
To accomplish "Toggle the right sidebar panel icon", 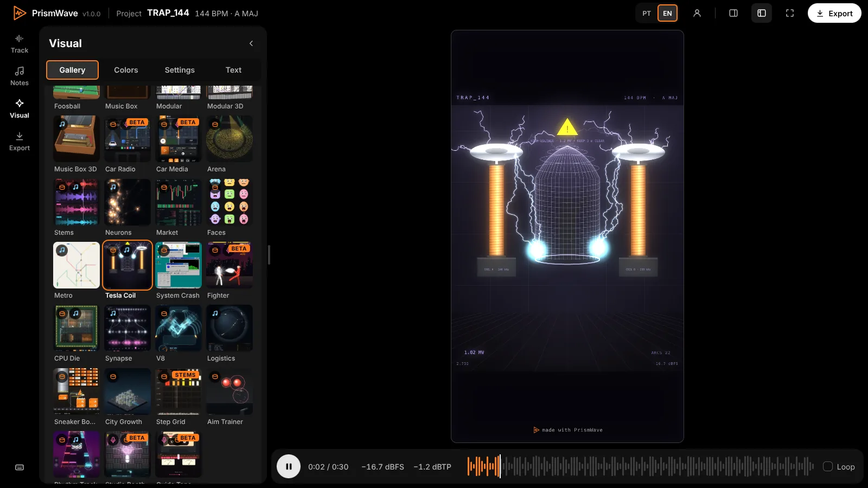I will (733, 13).
